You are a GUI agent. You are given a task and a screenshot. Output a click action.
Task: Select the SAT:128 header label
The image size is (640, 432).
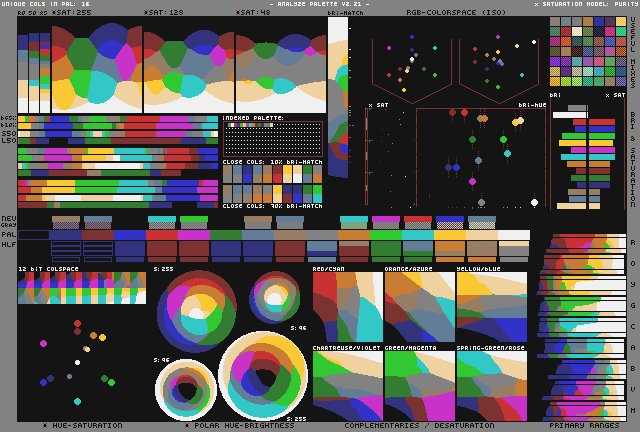[163, 13]
